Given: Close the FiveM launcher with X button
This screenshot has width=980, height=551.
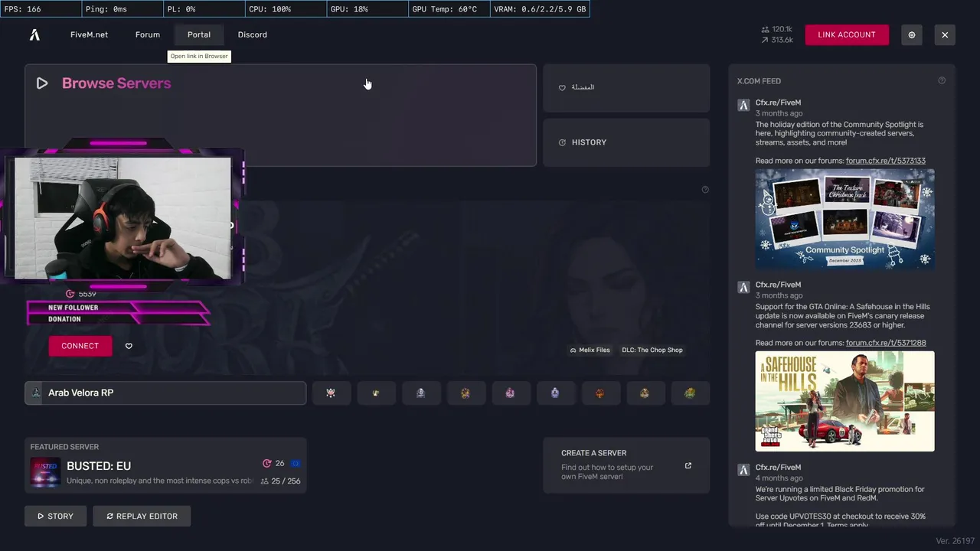Looking at the screenshot, I should pyautogui.click(x=945, y=34).
